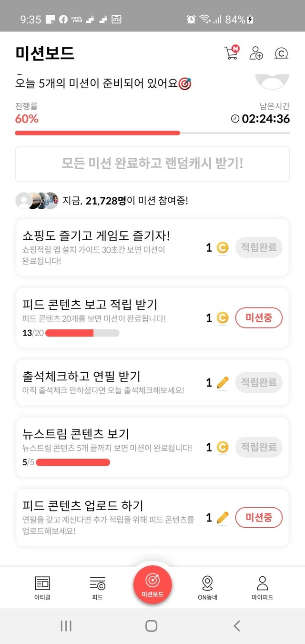Tap the Android back navigation button
Screen dimensions: 305x644
coord(237,626)
